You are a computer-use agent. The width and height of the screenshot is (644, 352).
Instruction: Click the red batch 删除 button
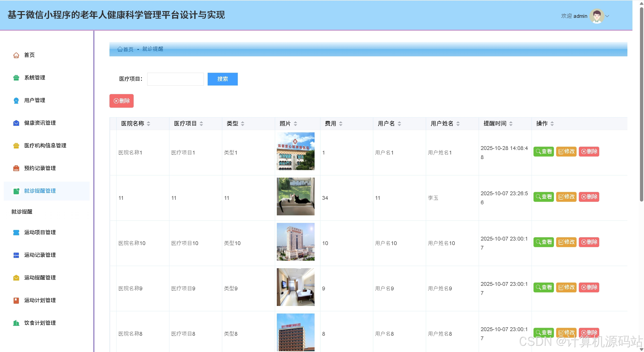[122, 101]
